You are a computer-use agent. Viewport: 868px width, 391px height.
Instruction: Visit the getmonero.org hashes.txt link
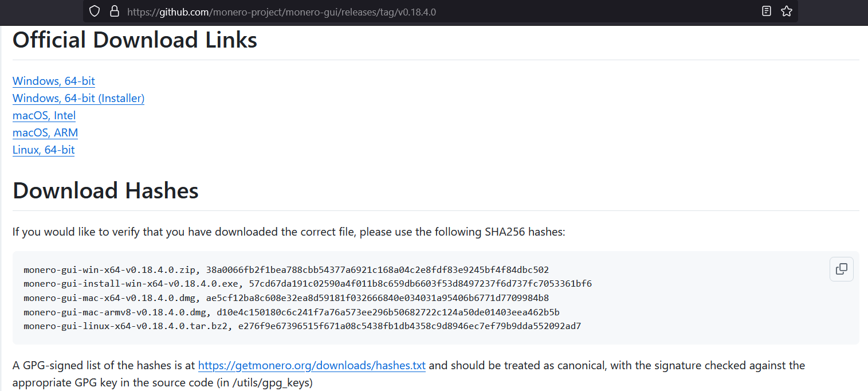(312, 365)
